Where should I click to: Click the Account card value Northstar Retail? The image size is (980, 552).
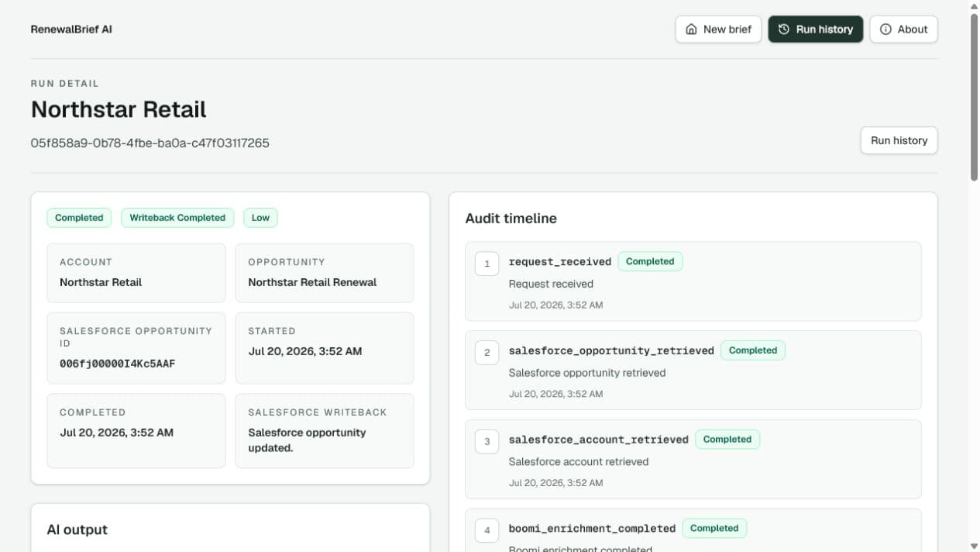[101, 282]
